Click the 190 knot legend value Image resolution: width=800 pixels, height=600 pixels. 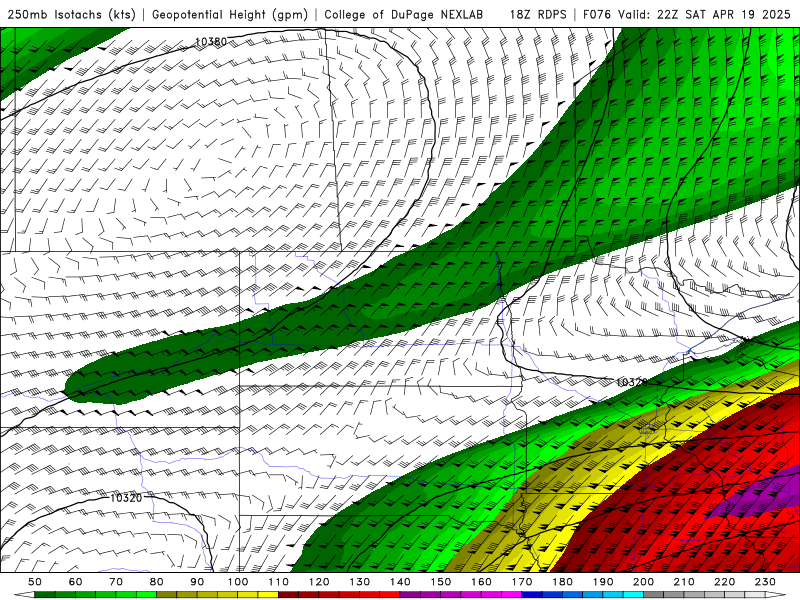[x=603, y=582]
